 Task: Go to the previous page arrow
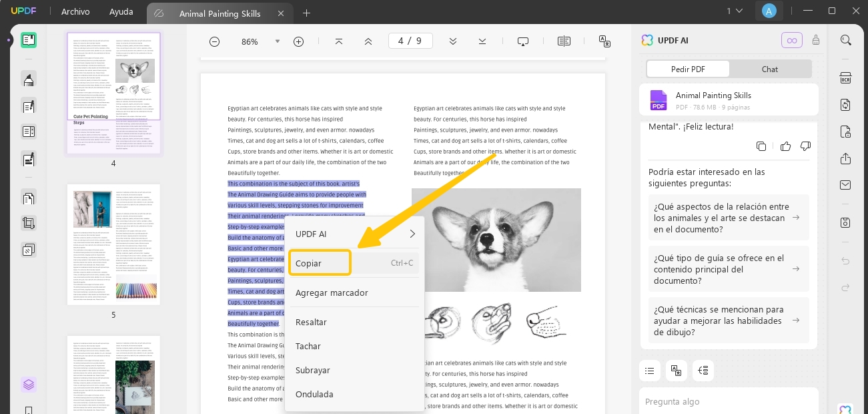pyautogui.click(x=368, y=41)
